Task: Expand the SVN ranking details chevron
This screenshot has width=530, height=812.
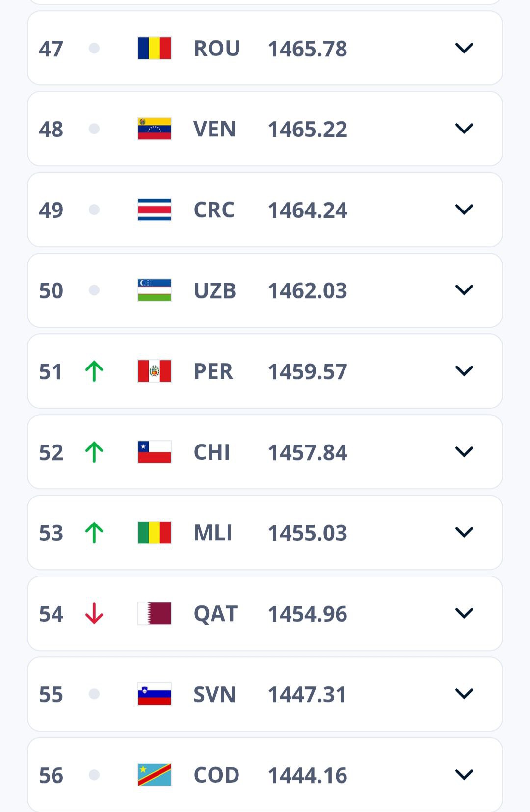Action: point(464,694)
